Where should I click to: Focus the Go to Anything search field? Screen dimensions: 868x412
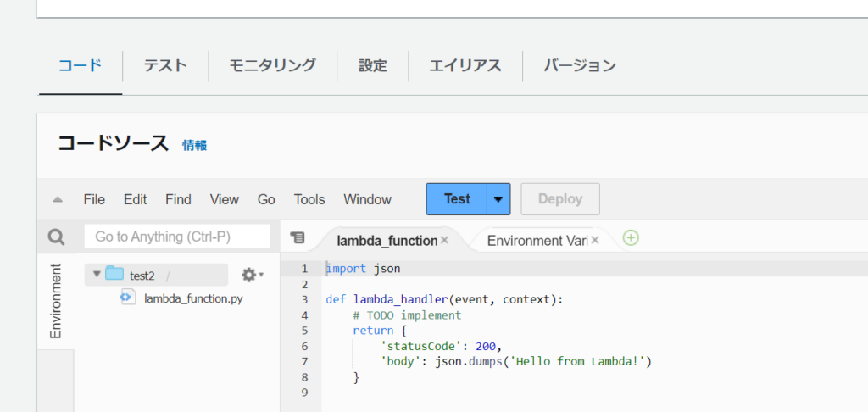(177, 237)
